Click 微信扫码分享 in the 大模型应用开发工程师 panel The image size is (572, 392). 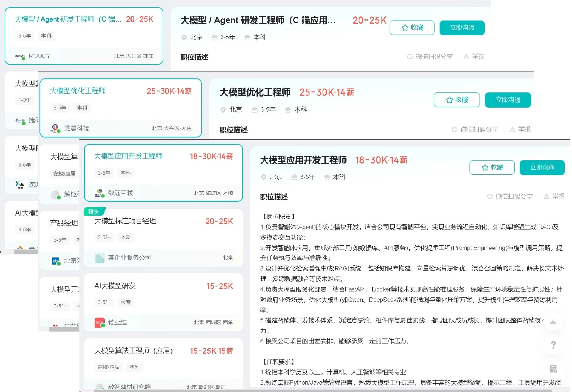(510, 196)
